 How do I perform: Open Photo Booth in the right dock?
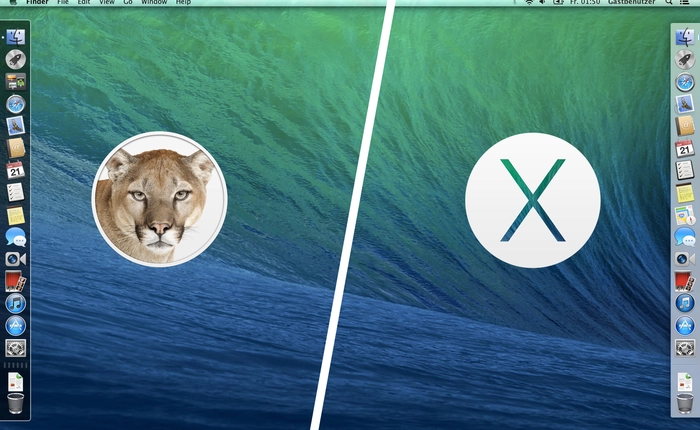[x=685, y=281]
